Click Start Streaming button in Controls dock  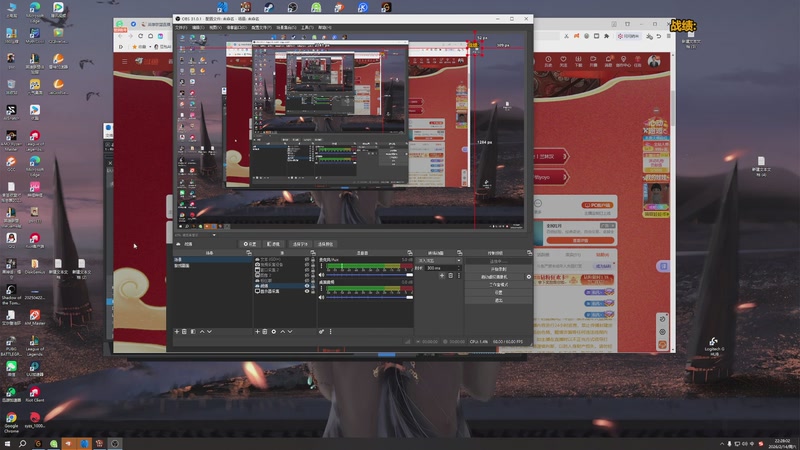click(498, 261)
